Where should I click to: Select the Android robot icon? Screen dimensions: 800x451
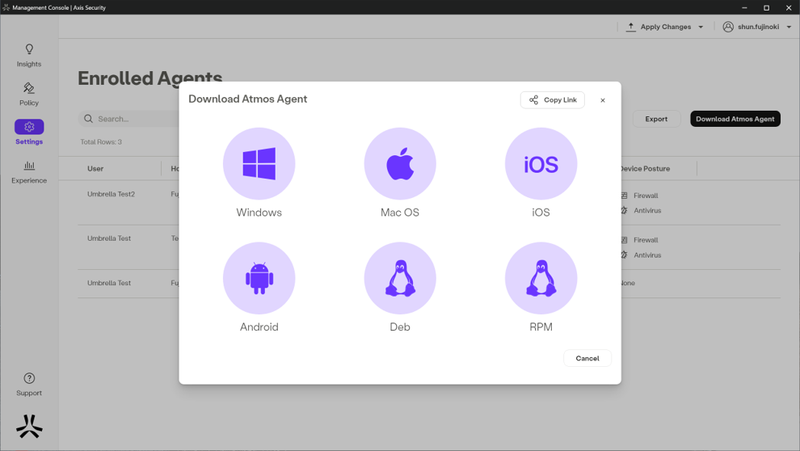pos(259,278)
